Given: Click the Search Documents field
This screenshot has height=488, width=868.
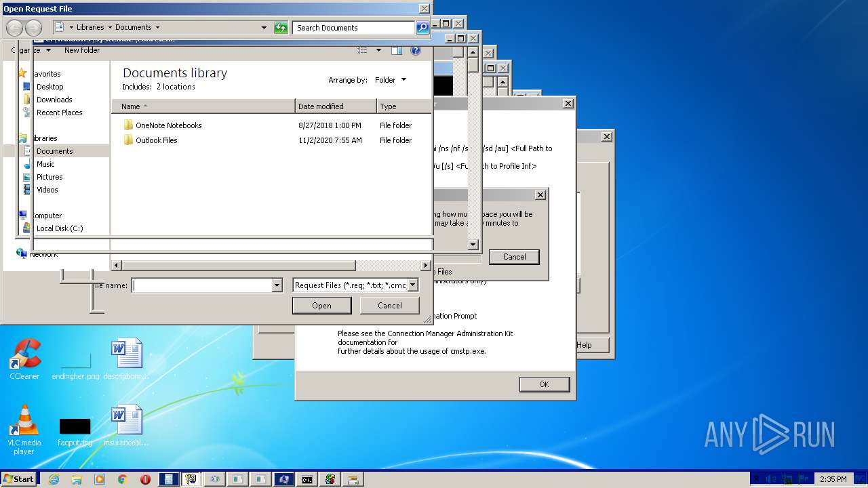Looking at the screenshot, I should coord(354,28).
